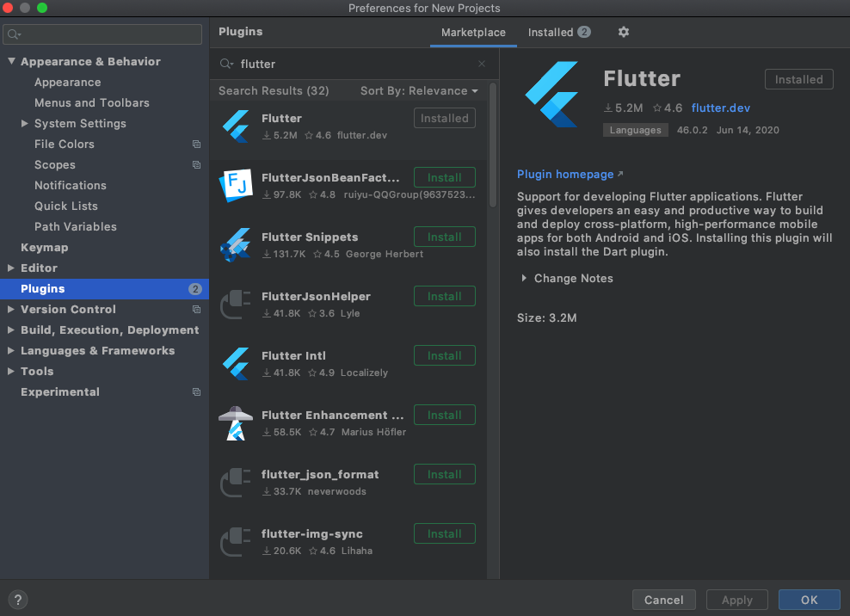Image resolution: width=850 pixels, height=616 pixels.
Task: Click the flutter_json_format plug icon
Action: [x=236, y=482]
